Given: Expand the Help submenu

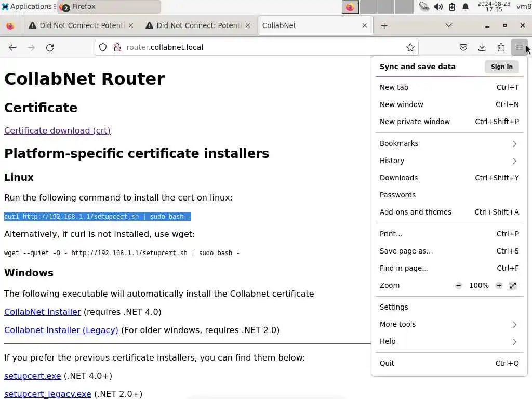Looking at the screenshot, I should pyautogui.click(x=449, y=342).
